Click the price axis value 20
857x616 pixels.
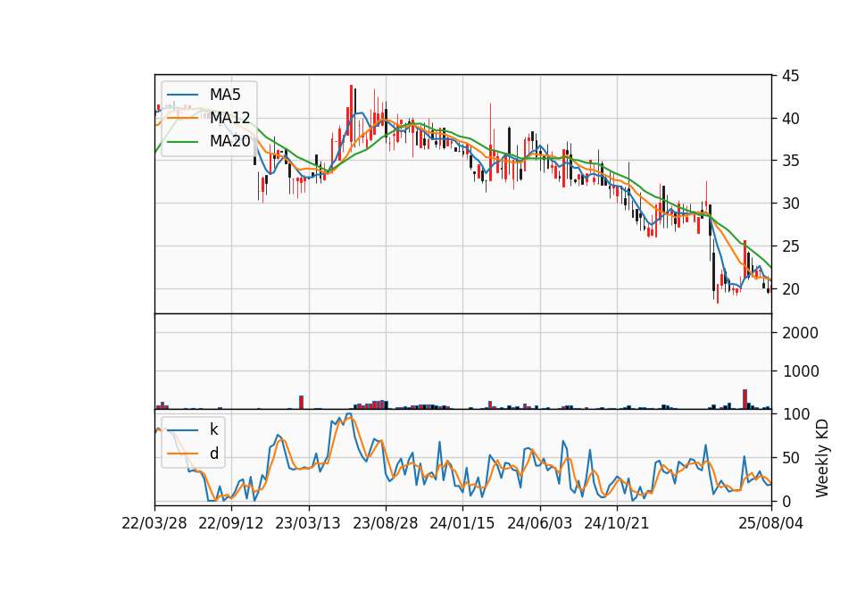[790, 288]
